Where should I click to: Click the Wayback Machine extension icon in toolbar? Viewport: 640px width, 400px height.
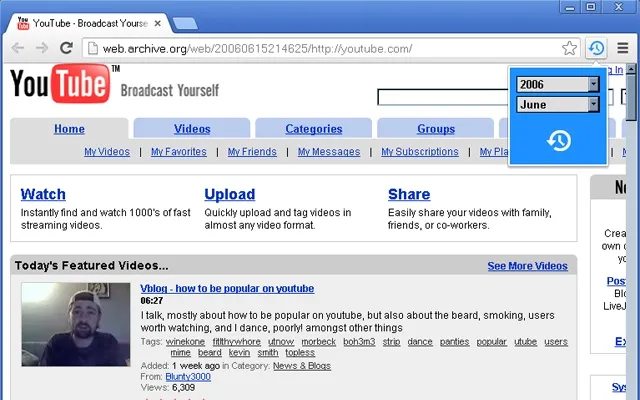[x=596, y=48]
